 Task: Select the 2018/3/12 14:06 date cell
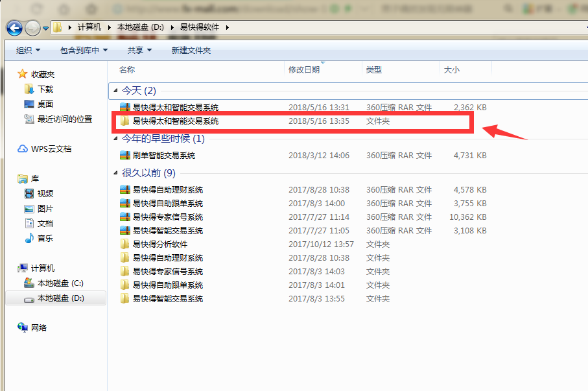[x=319, y=156]
